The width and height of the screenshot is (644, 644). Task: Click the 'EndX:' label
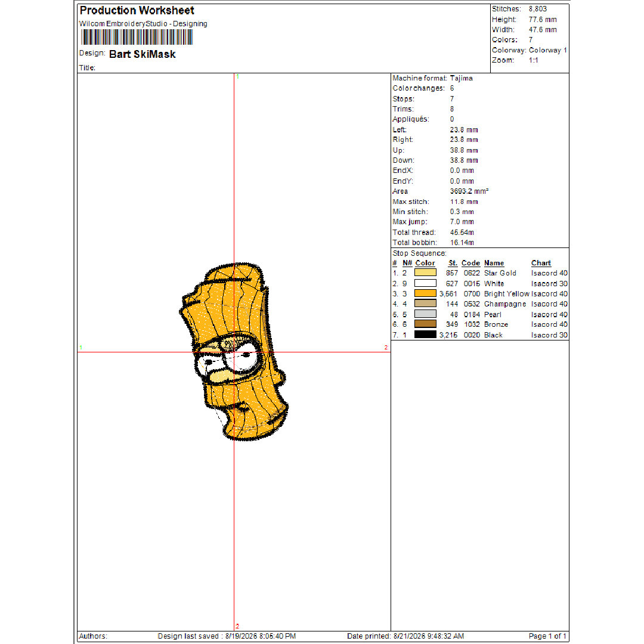[x=403, y=171]
